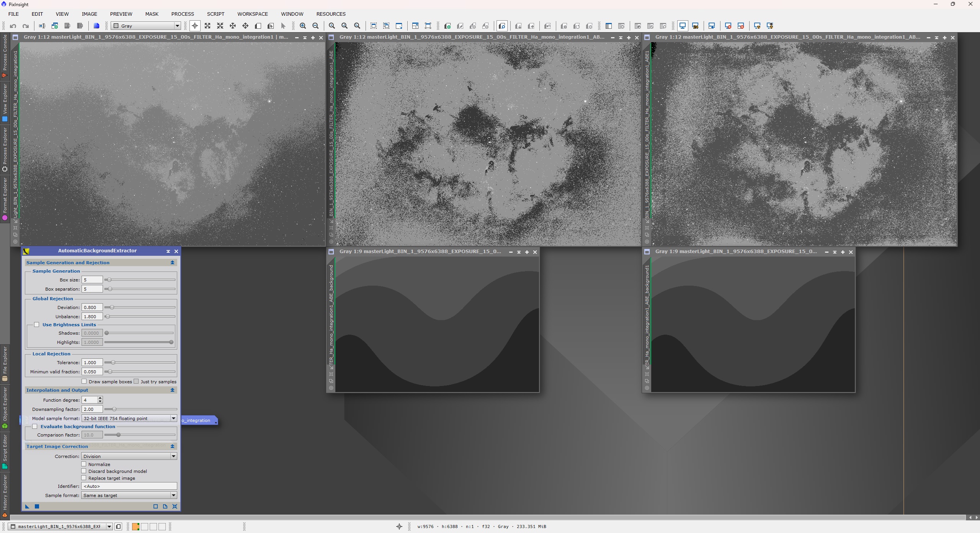This screenshot has width=980, height=533.
Task: Open the Gray channel dropdown in toolbar
Action: point(146,26)
